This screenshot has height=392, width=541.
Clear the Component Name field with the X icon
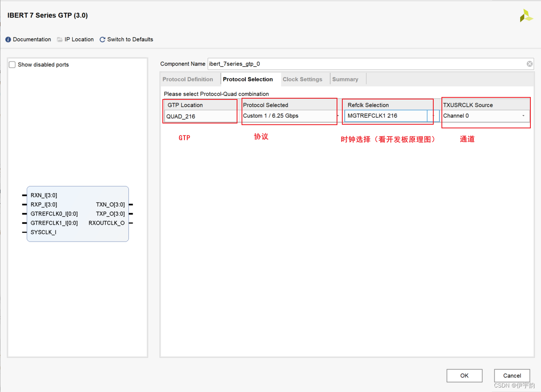[530, 64]
